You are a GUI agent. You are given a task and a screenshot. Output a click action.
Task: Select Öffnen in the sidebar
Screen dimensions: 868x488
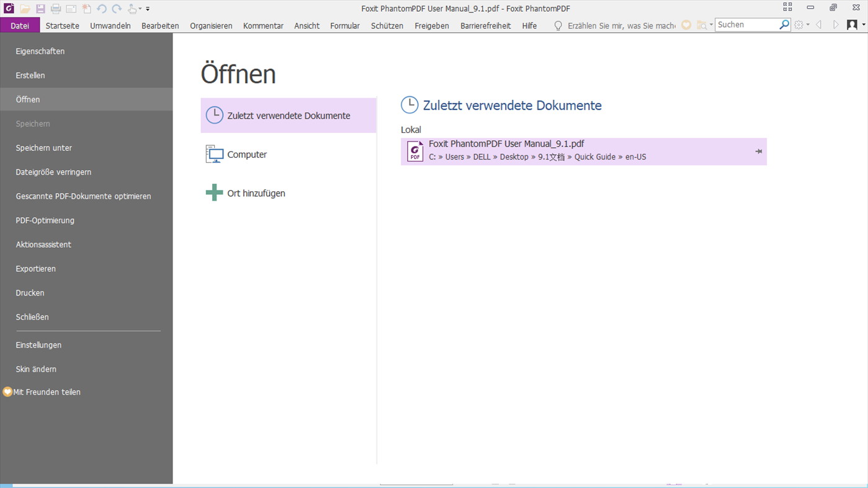[86, 99]
